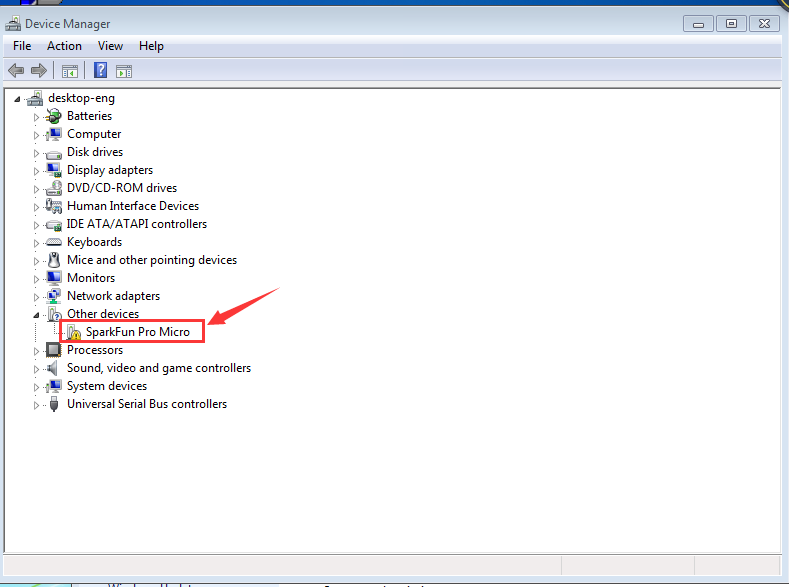This screenshot has width=789, height=587.
Task: Expand the Human Interface Devices node
Action: click(x=36, y=207)
